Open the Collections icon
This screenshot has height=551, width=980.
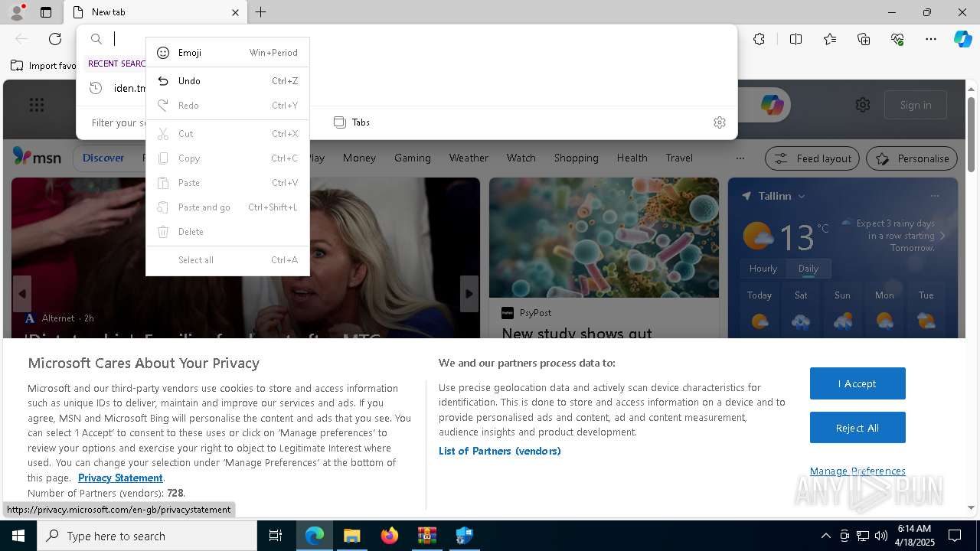864,39
